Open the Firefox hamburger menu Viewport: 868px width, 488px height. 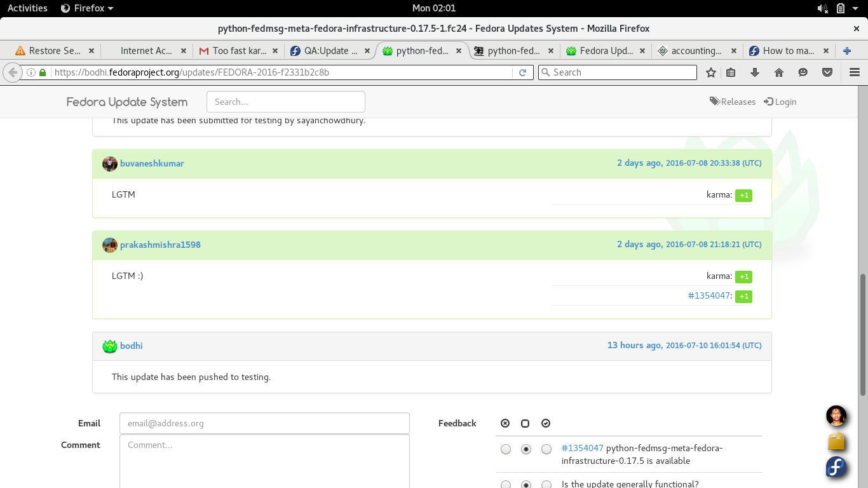click(x=855, y=72)
